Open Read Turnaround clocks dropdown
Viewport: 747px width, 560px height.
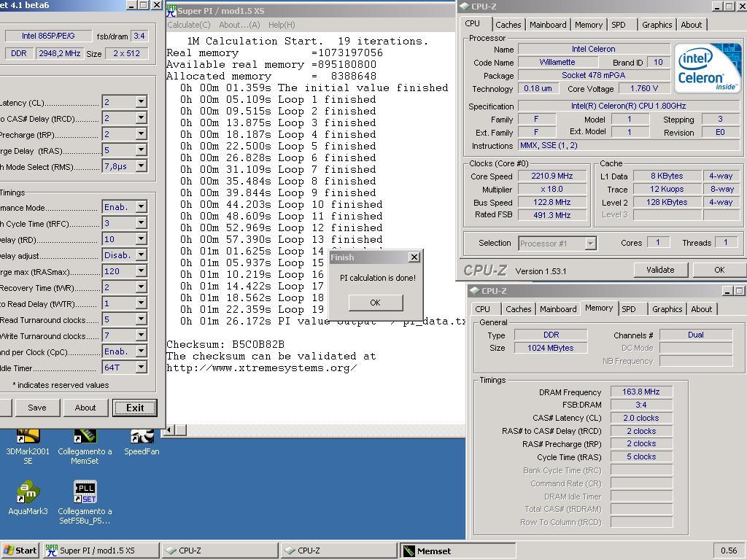[141, 319]
